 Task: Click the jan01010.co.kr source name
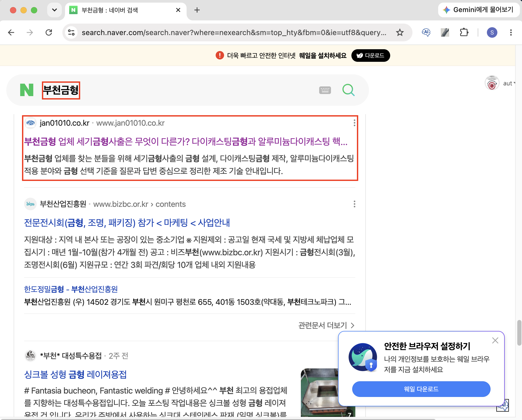(x=64, y=123)
